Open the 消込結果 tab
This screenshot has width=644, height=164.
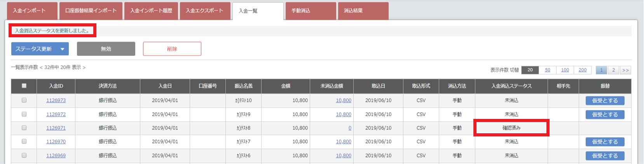(363, 11)
